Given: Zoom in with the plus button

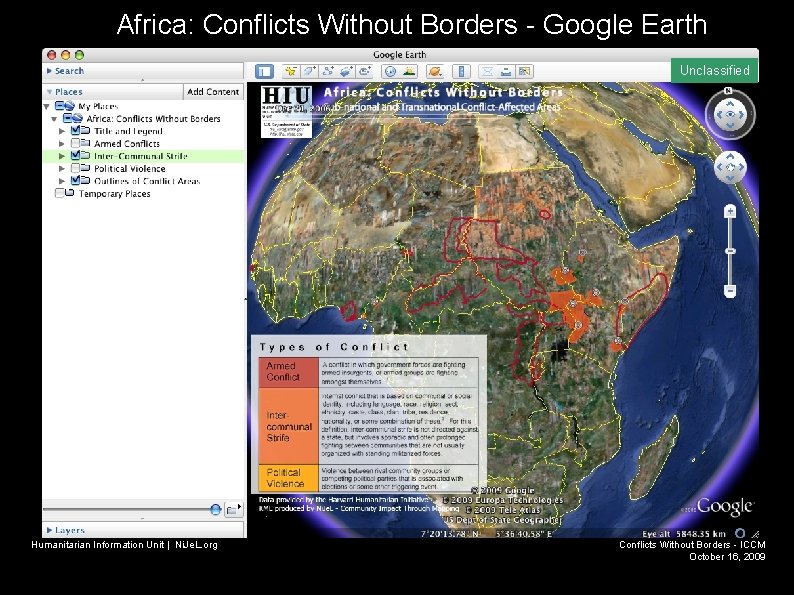Looking at the screenshot, I should click(730, 211).
